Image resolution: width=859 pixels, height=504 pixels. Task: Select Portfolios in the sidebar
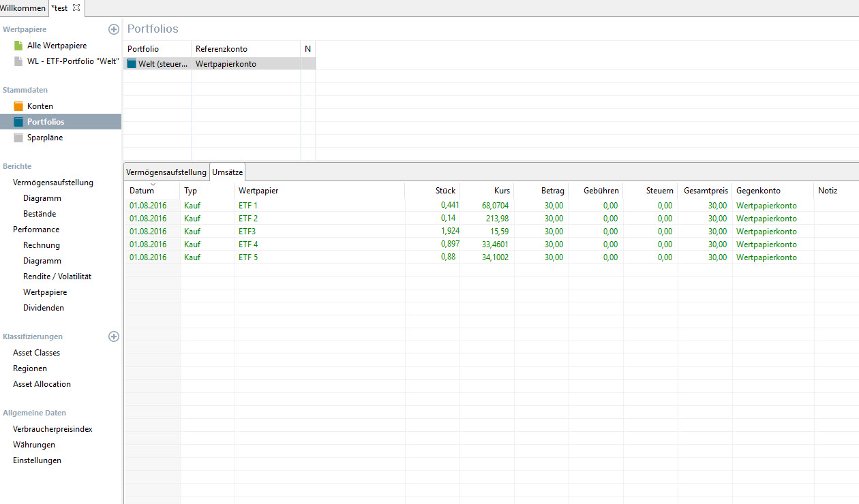(46, 122)
